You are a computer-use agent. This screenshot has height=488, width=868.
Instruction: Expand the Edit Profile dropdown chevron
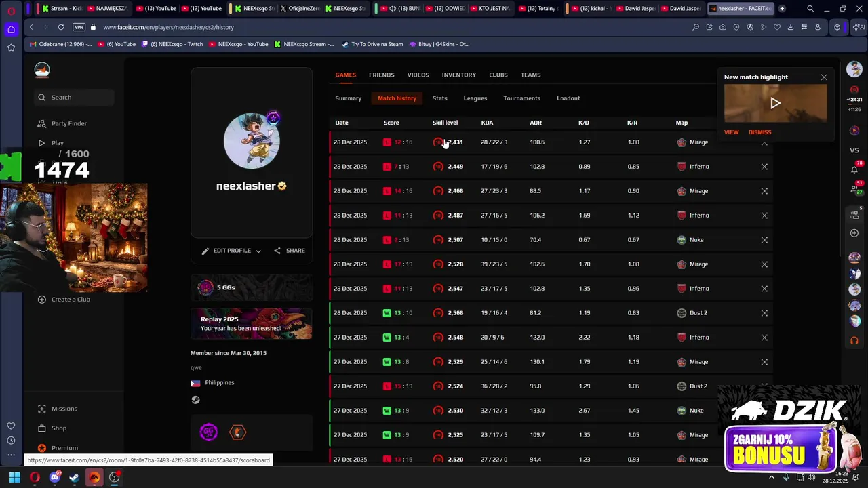coord(258,251)
